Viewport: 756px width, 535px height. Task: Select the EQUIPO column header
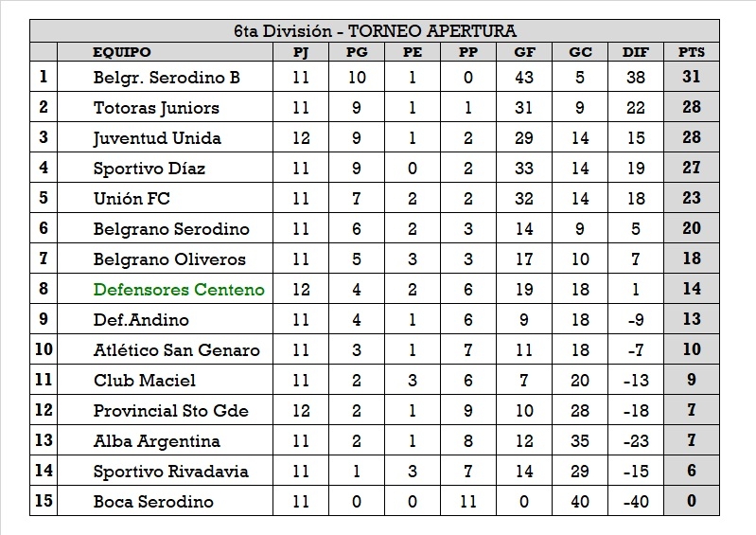coord(121,52)
